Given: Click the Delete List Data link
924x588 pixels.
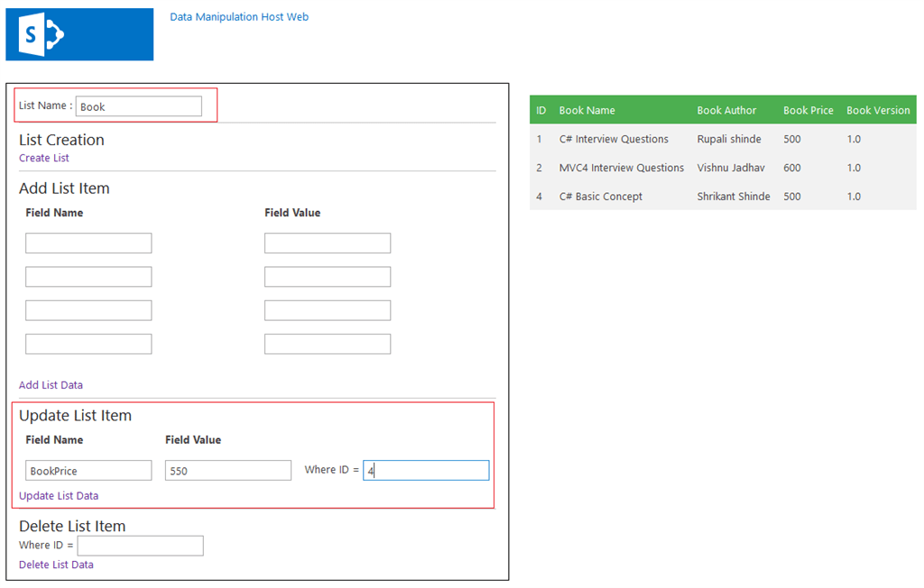Looking at the screenshot, I should coord(56,564).
